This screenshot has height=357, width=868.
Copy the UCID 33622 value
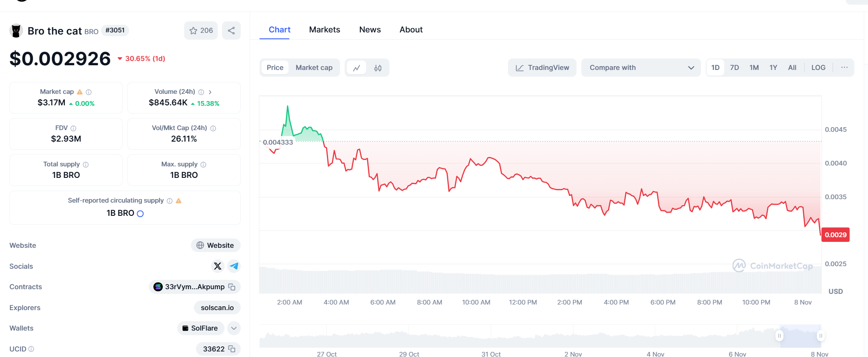click(x=232, y=349)
